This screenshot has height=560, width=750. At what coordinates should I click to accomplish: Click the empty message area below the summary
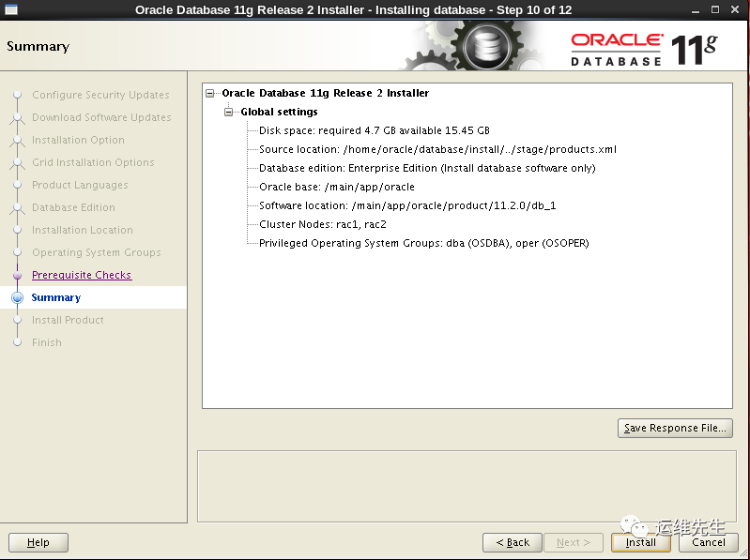pos(467,487)
